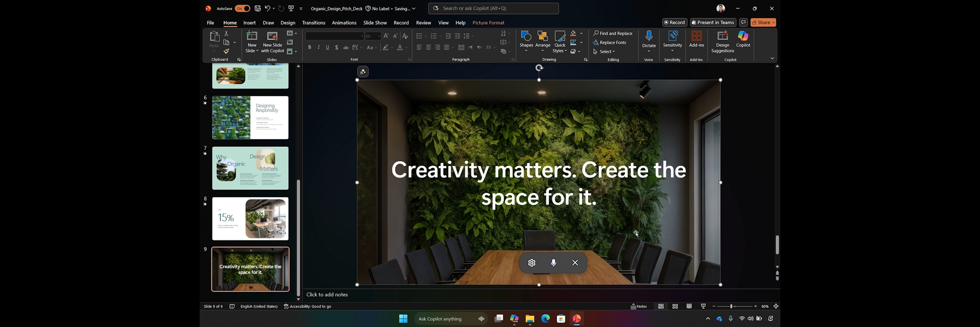This screenshot has width=980, height=327.
Task: Decrease font size with the smaller A icon
Action: click(x=395, y=36)
